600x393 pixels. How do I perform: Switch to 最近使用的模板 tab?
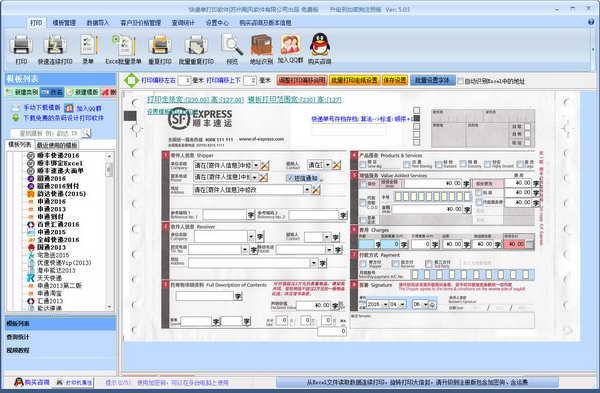[57, 145]
